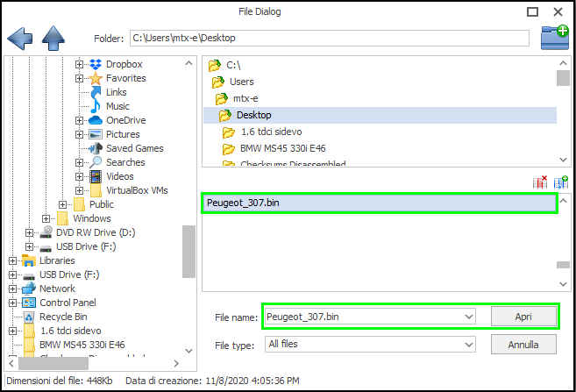576x392 pixels.
Task: Select the Control Panel icon in tree
Action: [28, 303]
